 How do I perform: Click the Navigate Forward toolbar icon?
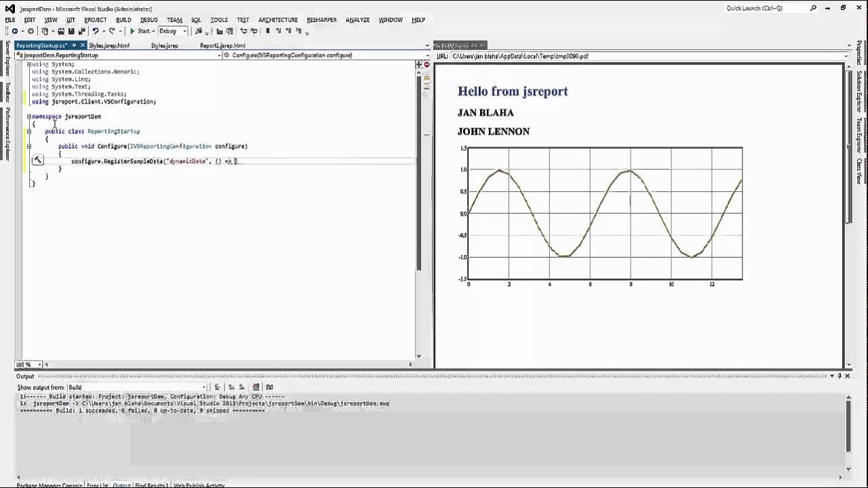30,31
